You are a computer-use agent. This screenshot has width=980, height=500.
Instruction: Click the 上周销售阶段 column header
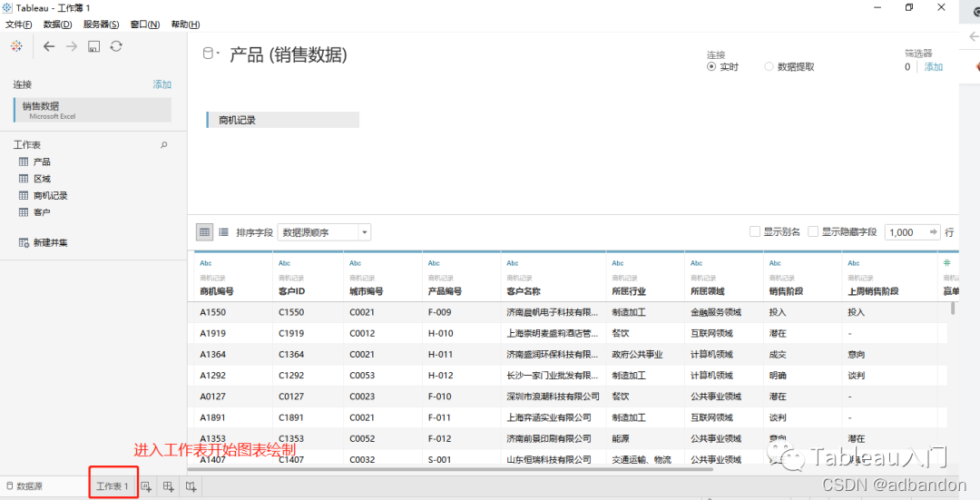coord(873,291)
